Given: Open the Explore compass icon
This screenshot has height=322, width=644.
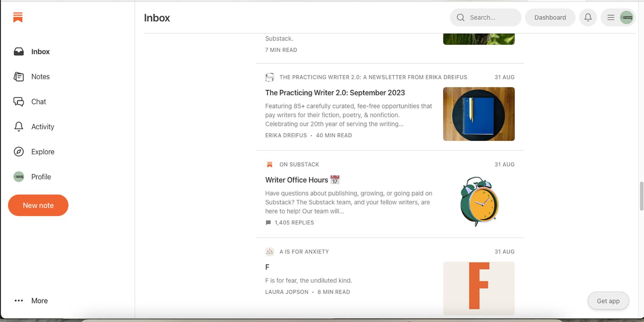Looking at the screenshot, I should 19,152.
